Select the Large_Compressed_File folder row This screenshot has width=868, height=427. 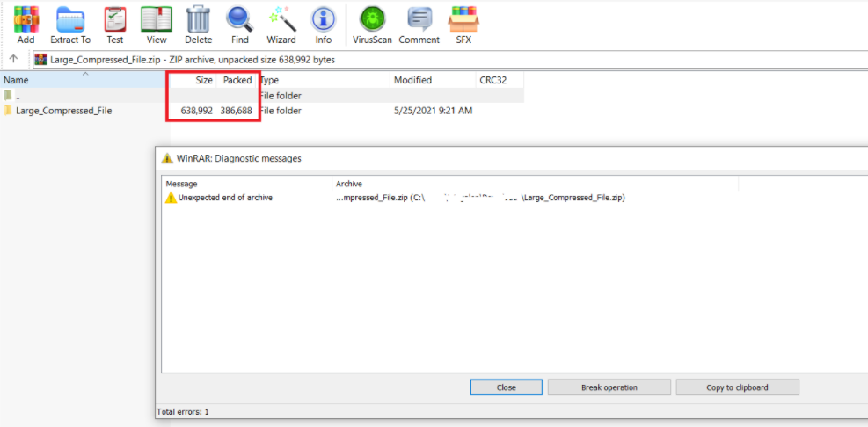pyautogui.click(x=262, y=111)
